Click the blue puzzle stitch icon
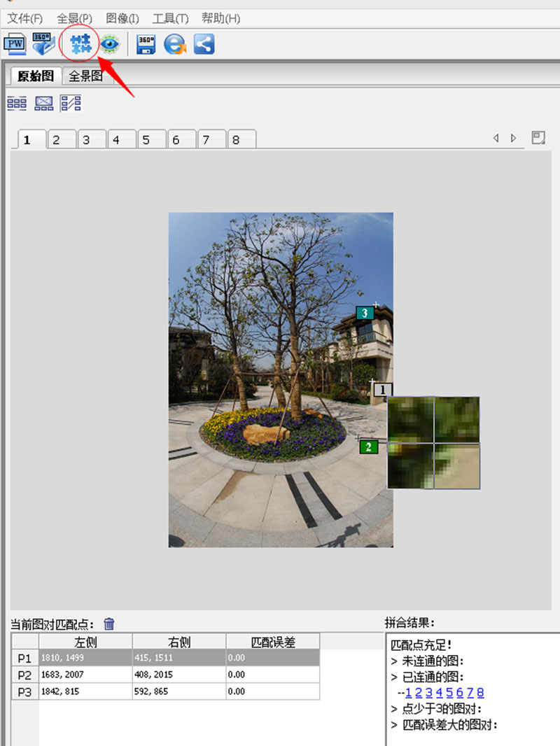 (81, 44)
